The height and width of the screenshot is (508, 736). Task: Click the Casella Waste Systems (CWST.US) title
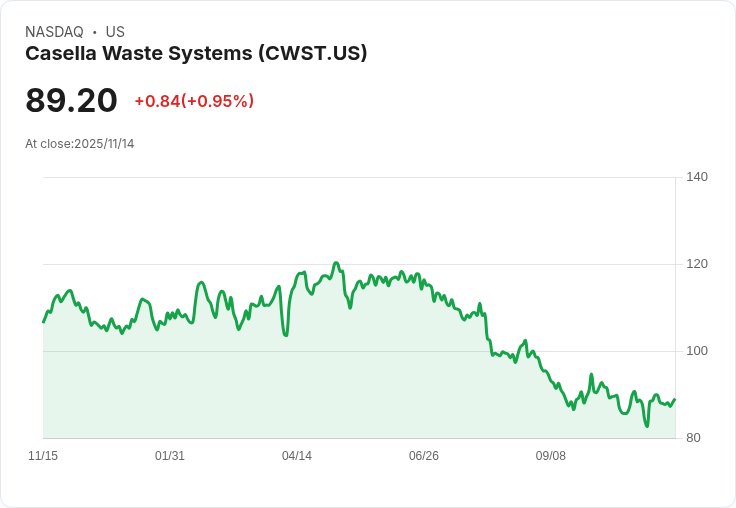point(196,53)
